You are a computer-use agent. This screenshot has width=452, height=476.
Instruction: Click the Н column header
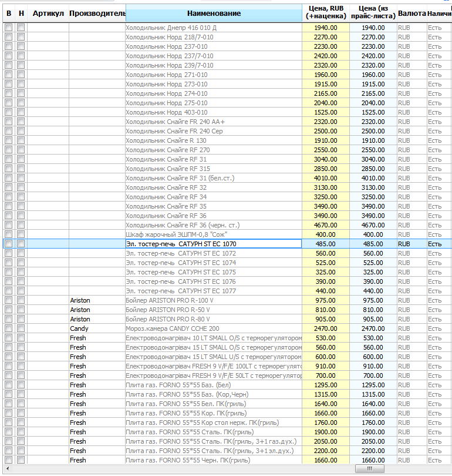pos(21,14)
